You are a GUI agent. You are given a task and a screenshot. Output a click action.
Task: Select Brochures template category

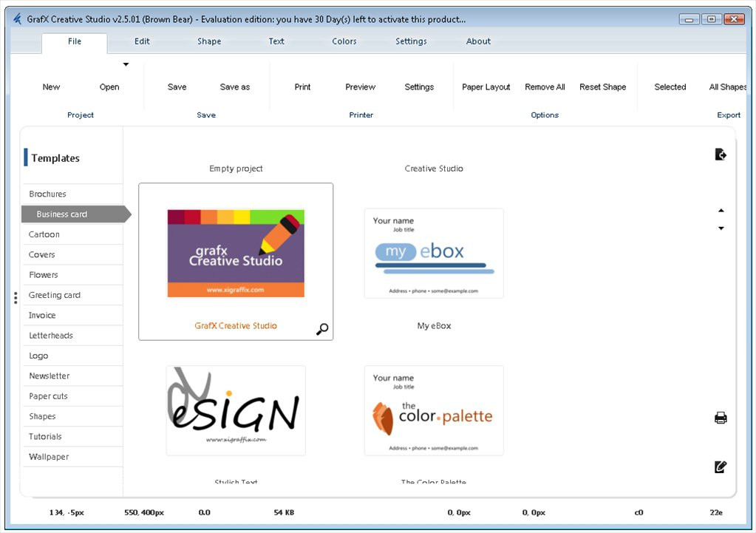72,194
